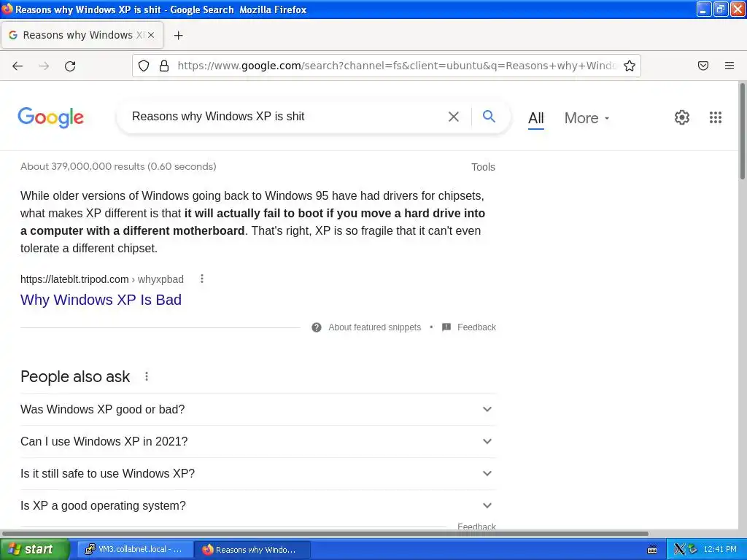747x560 pixels.
Task: Select the Reasons why Windows XP browser tab
Action: coord(82,35)
